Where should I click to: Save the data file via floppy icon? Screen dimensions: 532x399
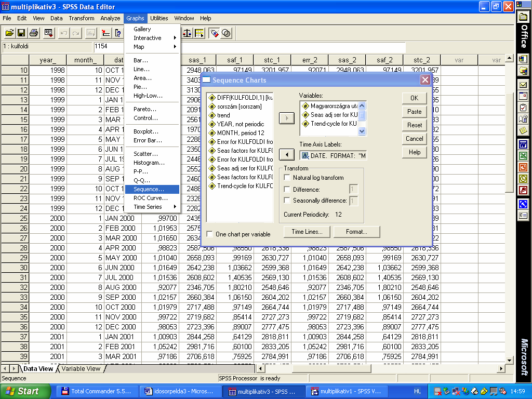[21, 33]
